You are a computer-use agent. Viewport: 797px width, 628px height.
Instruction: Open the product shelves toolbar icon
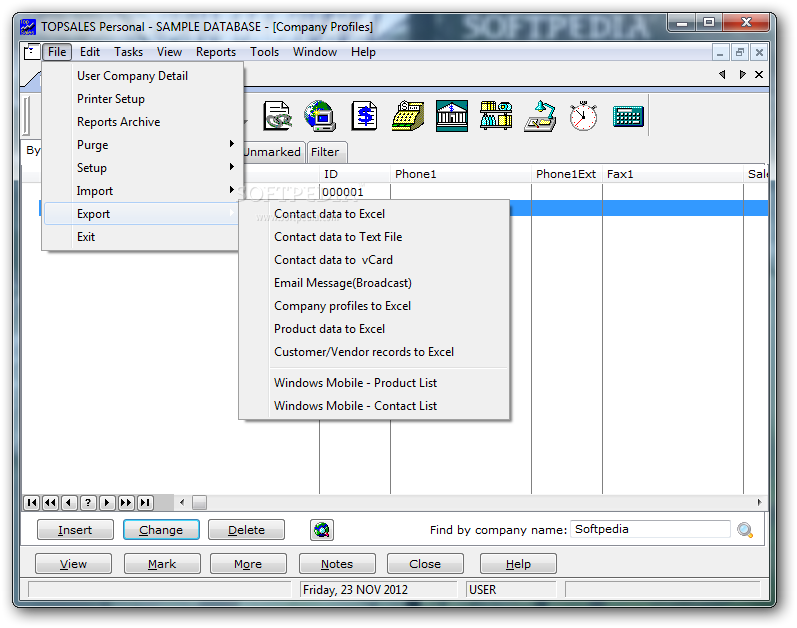click(496, 116)
